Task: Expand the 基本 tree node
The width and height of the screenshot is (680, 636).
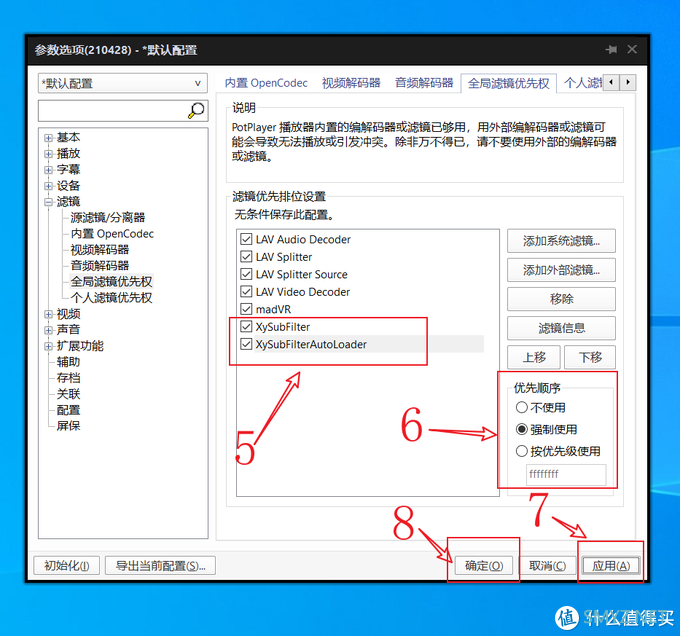Action: 48,138
